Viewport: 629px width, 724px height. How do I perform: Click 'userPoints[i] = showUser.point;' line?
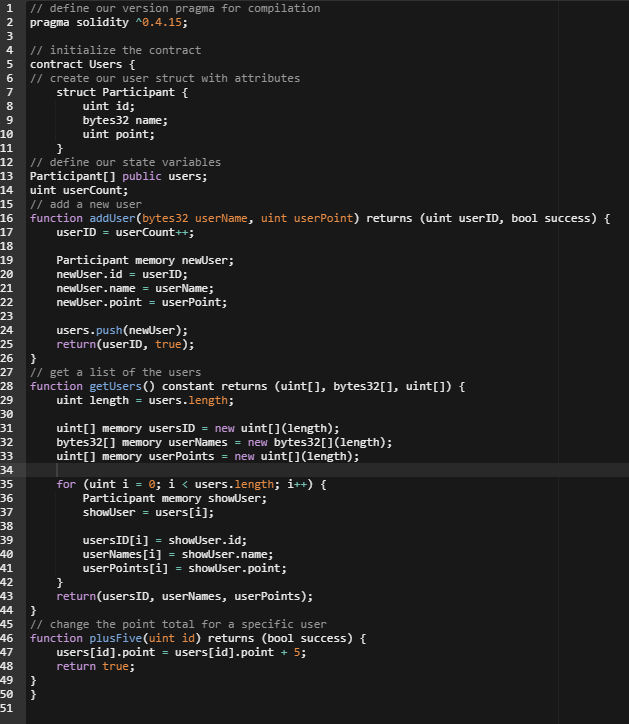coord(185,568)
